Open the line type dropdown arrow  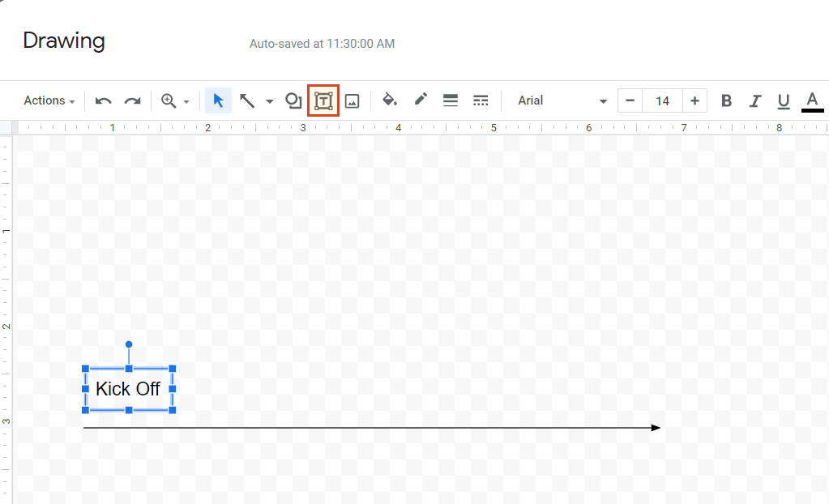pyautogui.click(x=268, y=100)
